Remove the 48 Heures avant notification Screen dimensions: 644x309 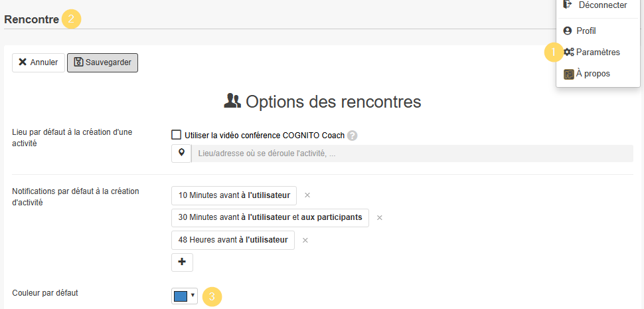pyautogui.click(x=305, y=240)
